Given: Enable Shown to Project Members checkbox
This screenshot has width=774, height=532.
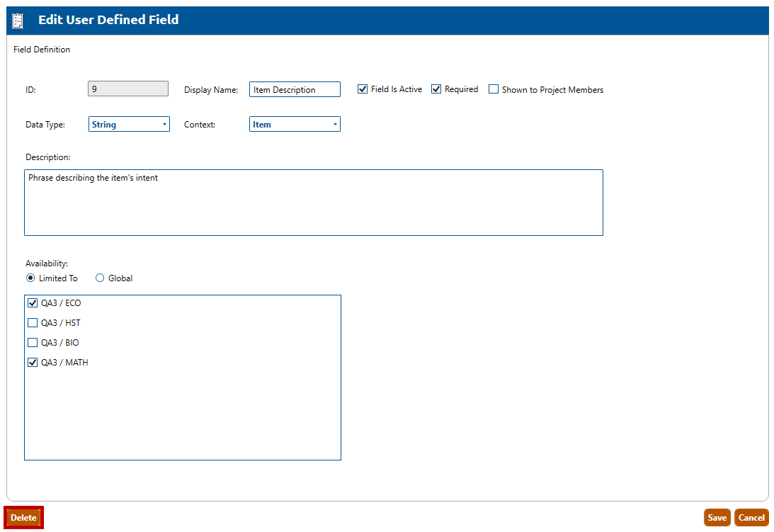Looking at the screenshot, I should (x=494, y=89).
